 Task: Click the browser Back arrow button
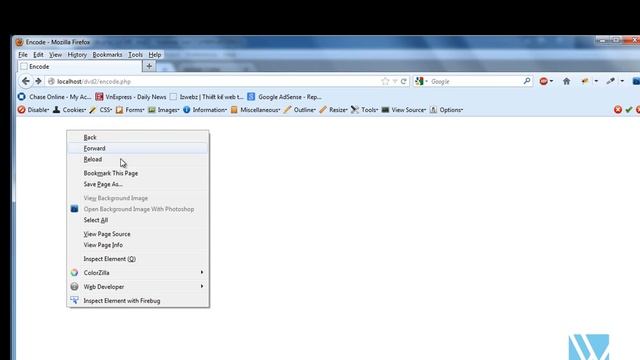pos(26,81)
